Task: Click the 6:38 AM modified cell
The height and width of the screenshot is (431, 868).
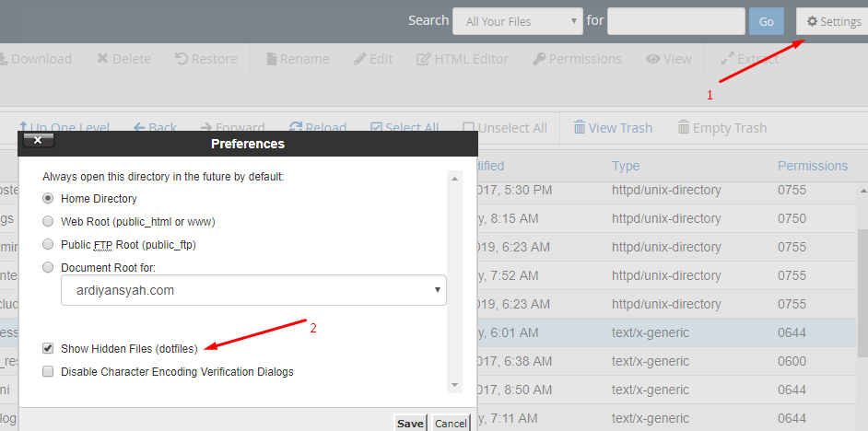Action: [514, 361]
